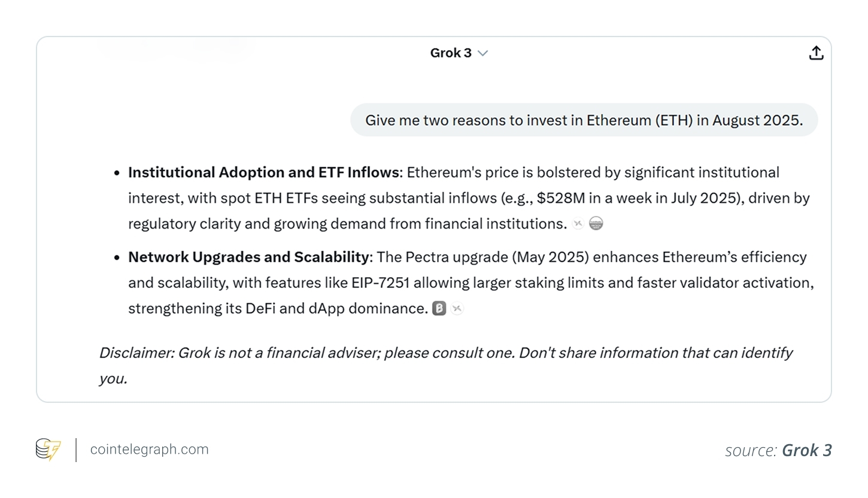Screen dimensions: 868x498
Task: Visit the cointelegraph.com link
Action: coord(149,450)
